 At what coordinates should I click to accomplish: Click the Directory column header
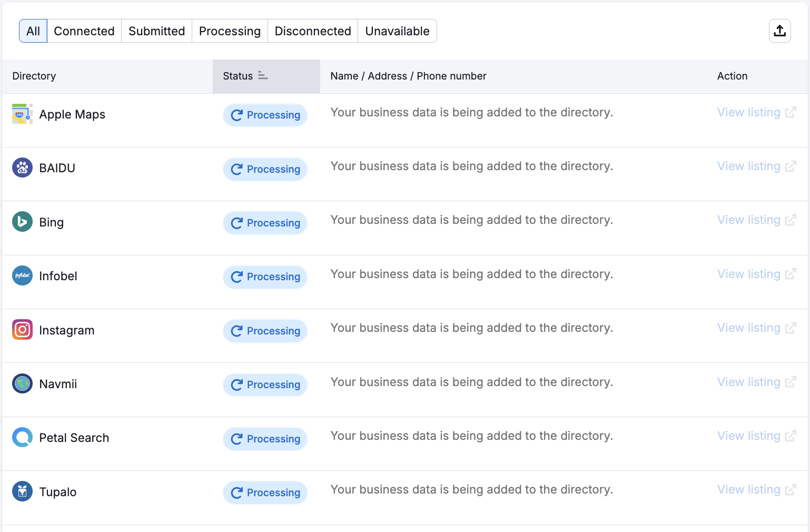34,76
